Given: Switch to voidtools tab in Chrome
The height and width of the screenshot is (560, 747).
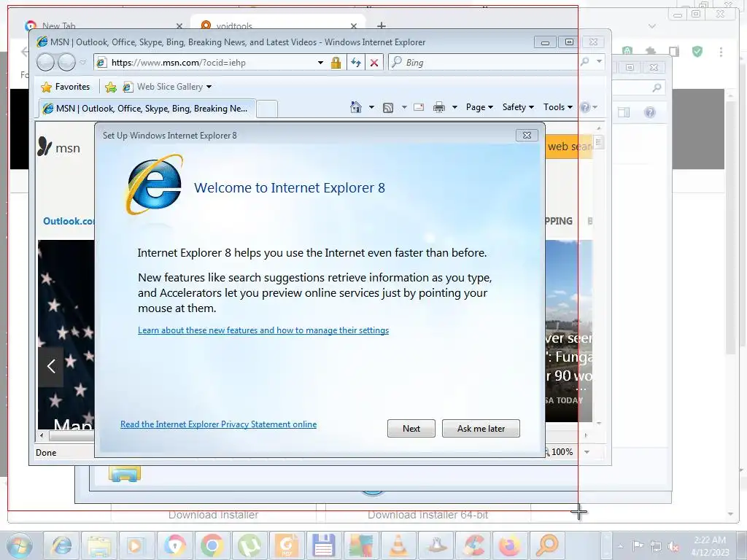Looking at the screenshot, I should click(x=278, y=24).
